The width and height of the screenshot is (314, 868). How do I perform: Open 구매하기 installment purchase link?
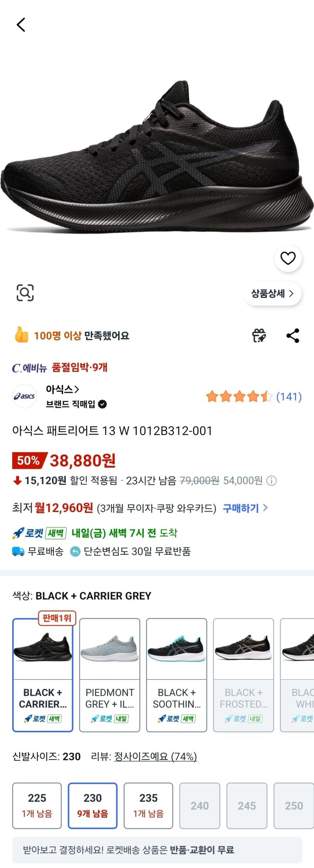click(245, 508)
